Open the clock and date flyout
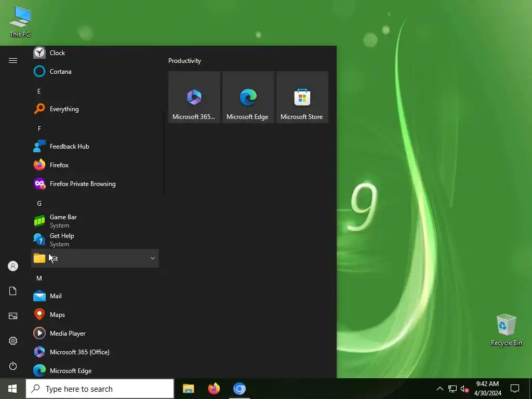 click(487, 389)
